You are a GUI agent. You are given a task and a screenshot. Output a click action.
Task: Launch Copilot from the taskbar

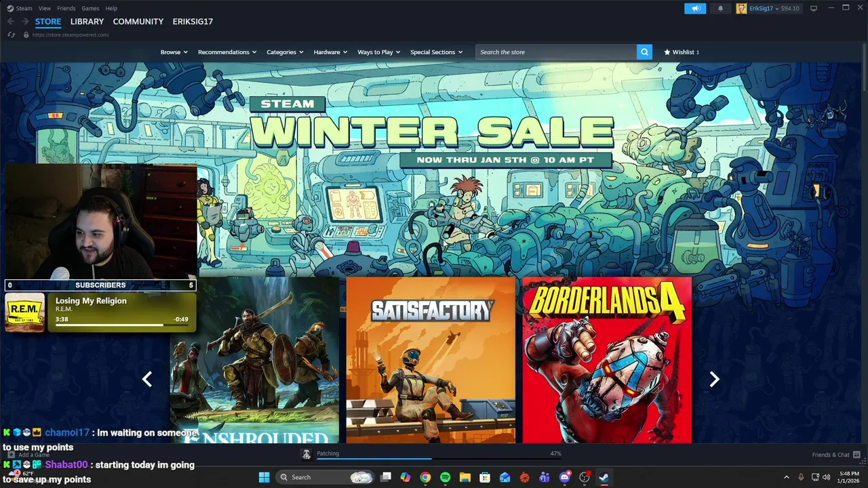tap(406, 477)
